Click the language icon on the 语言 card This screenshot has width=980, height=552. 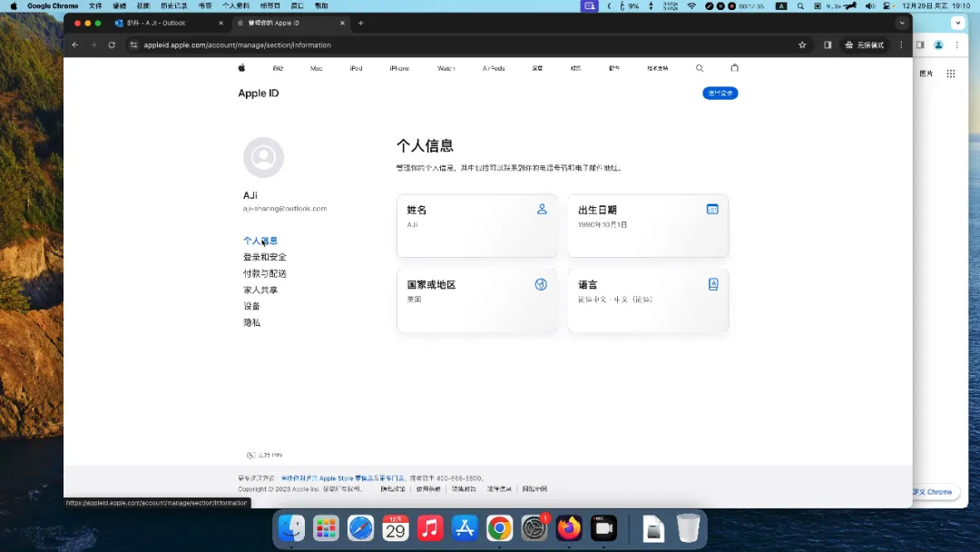coord(713,284)
